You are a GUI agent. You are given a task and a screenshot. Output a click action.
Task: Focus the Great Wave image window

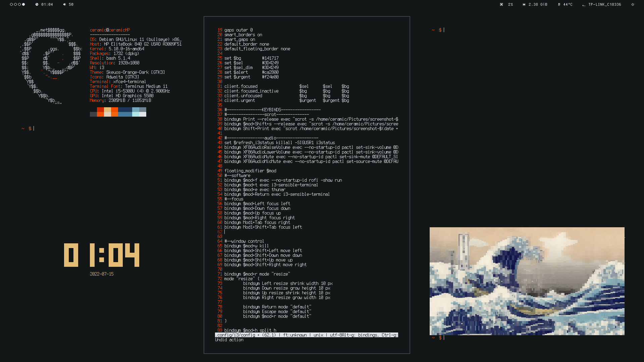(527, 281)
